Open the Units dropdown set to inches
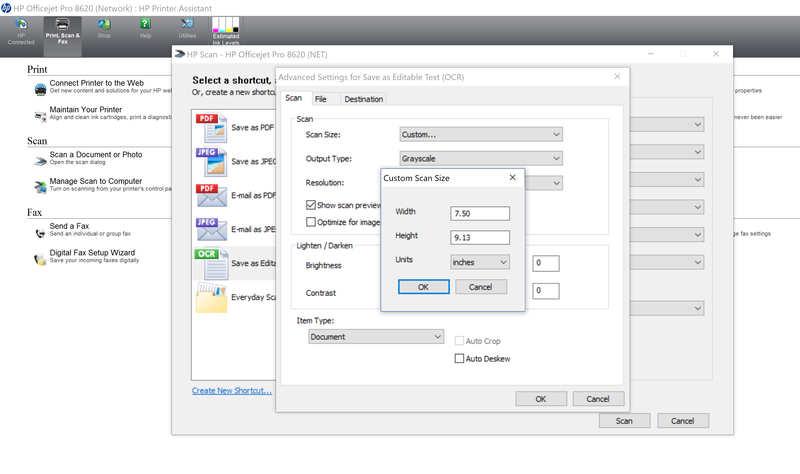Viewport: 800px width, 474px height. pyautogui.click(x=480, y=262)
